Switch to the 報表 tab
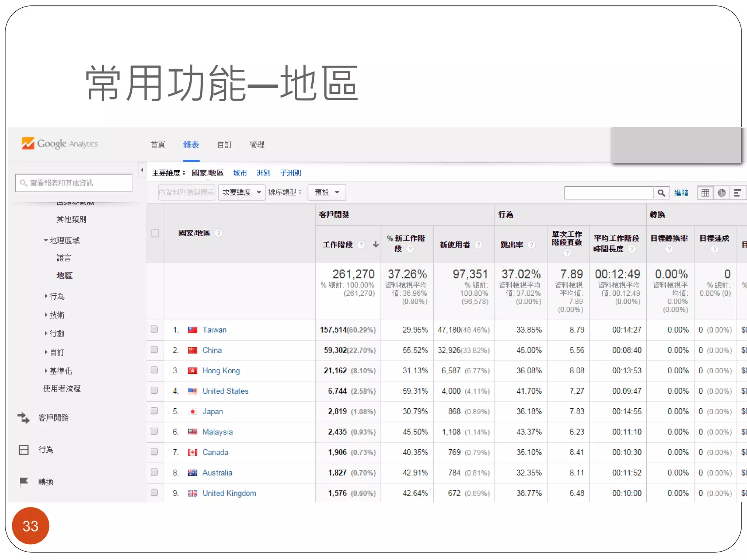The height and width of the screenshot is (560, 747). [x=191, y=145]
